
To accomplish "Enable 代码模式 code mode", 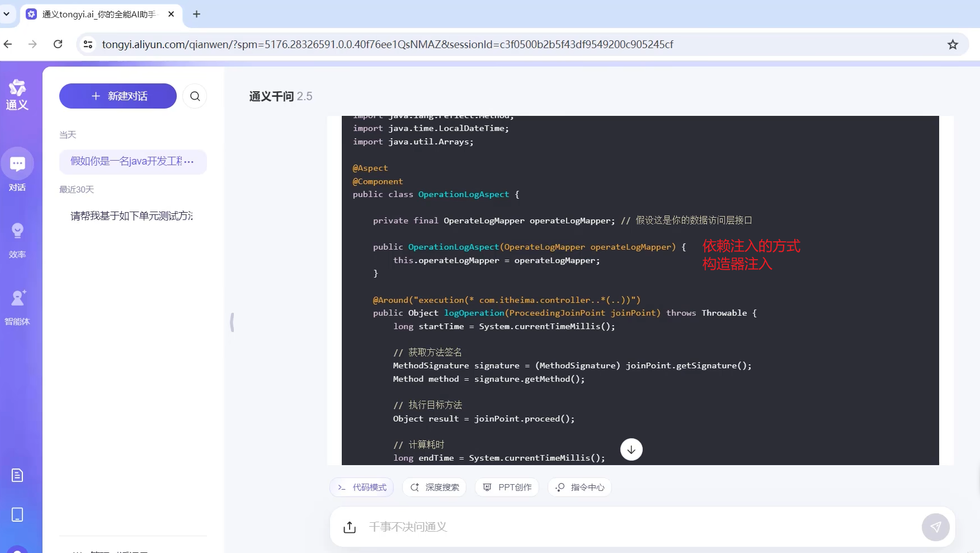I will [362, 488].
